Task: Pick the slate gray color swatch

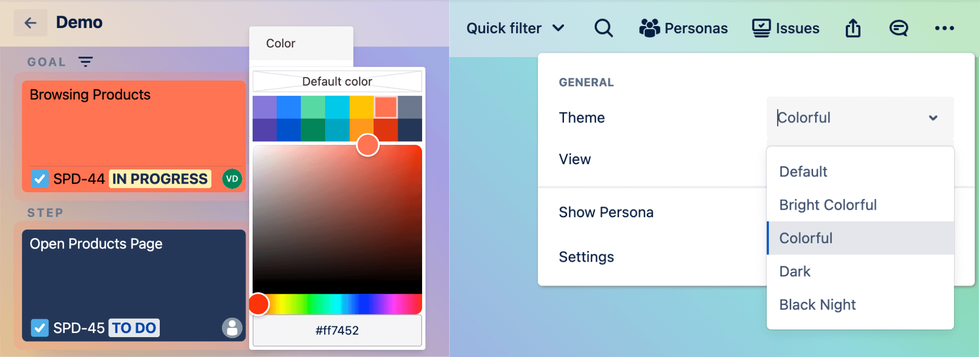Action: pyautogui.click(x=410, y=107)
